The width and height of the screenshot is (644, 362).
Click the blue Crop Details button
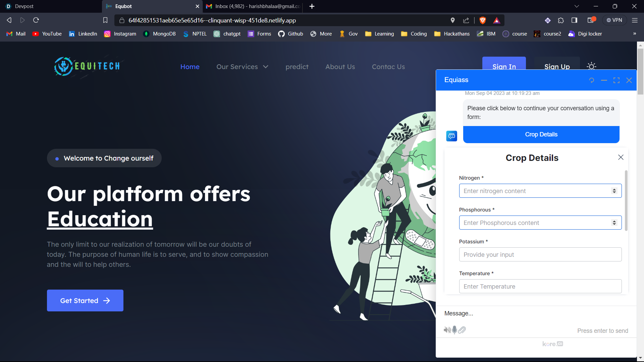coord(541,134)
